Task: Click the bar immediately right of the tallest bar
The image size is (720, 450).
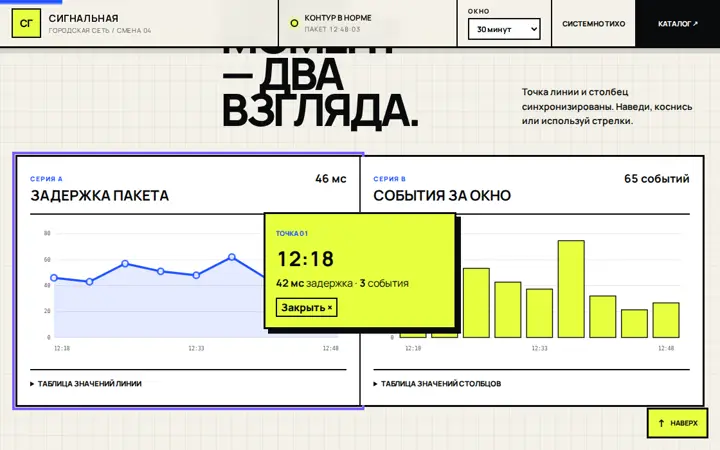Action: (x=602, y=317)
